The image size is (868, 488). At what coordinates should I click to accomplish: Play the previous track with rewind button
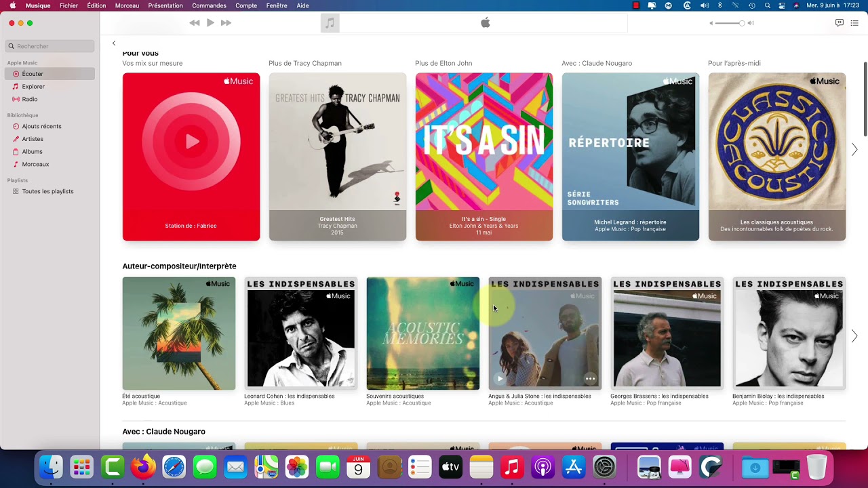[195, 23]
